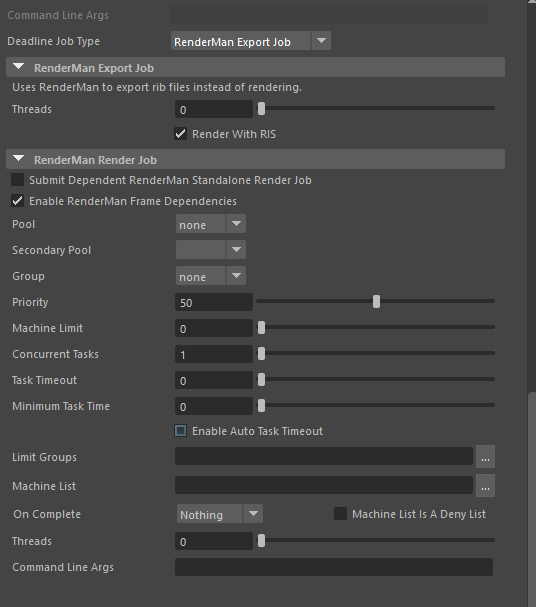Open the Deadline Job Type dropdown
This screenshot has height=607, width=536.
tap(250, 41)
